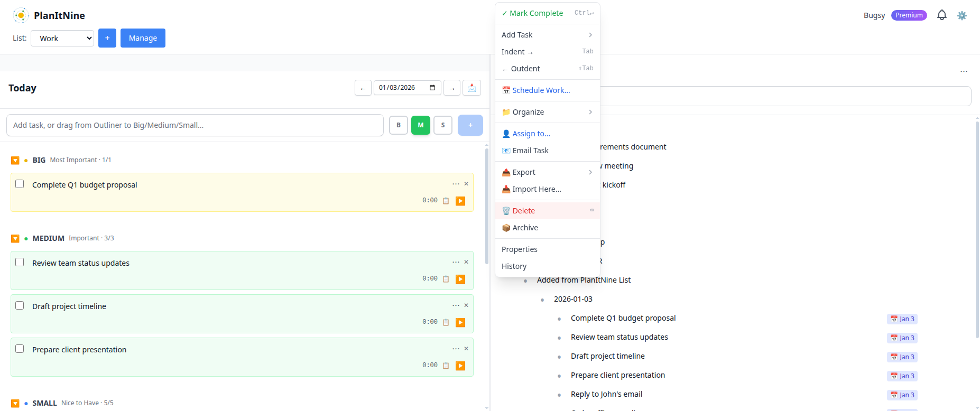Remove Review team status updates with X icon
980x411 pixels.
pos(466,262)
